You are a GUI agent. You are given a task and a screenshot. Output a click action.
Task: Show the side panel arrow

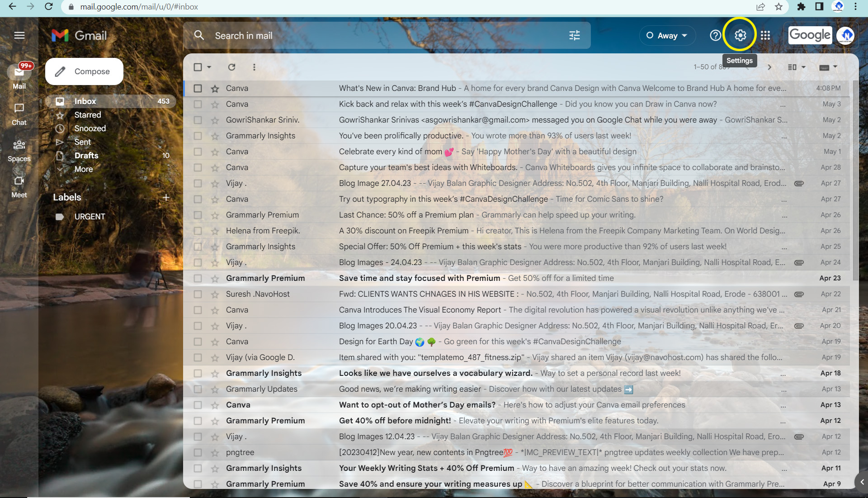(x=862, y=482)
